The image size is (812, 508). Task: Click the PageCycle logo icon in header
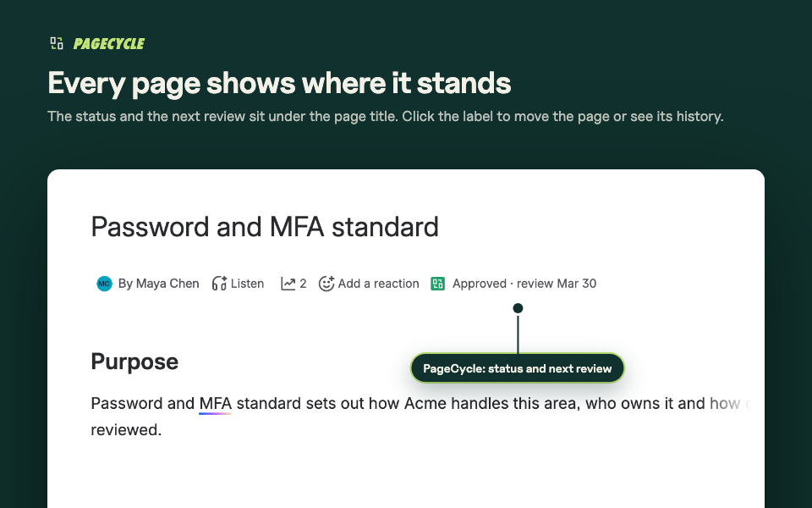[57, 43]
